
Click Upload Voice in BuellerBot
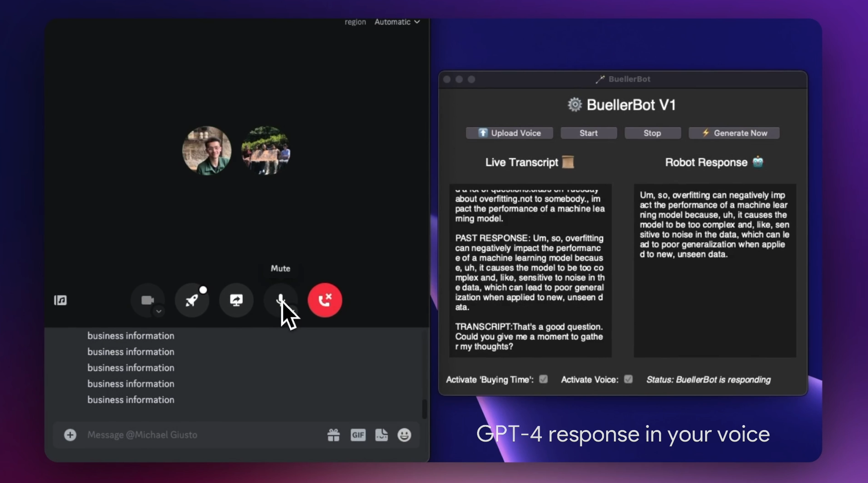tap(509, 133)
